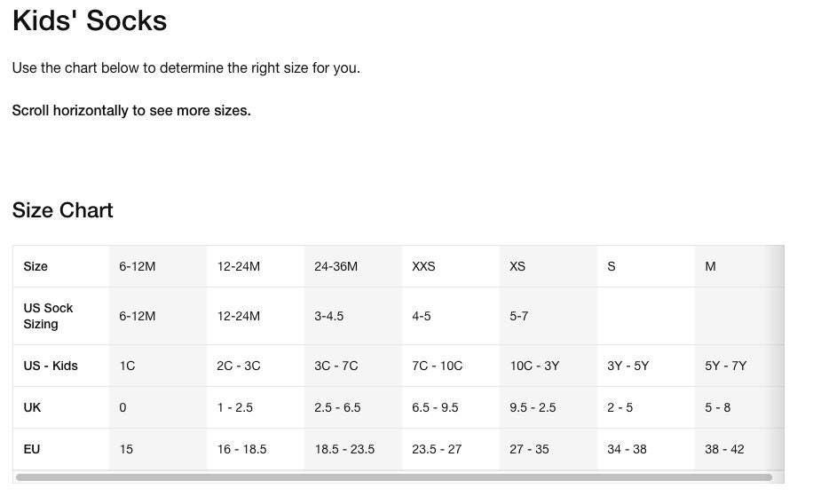Screen dimensions: 813x504
Task: Click the 10C - 3Y kids size cell
Action: click(534, 366)
